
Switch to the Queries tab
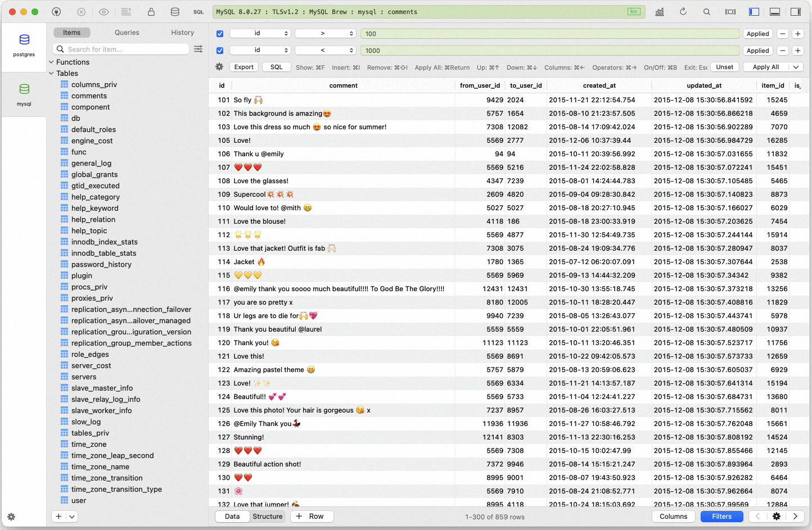coord(127,33)
